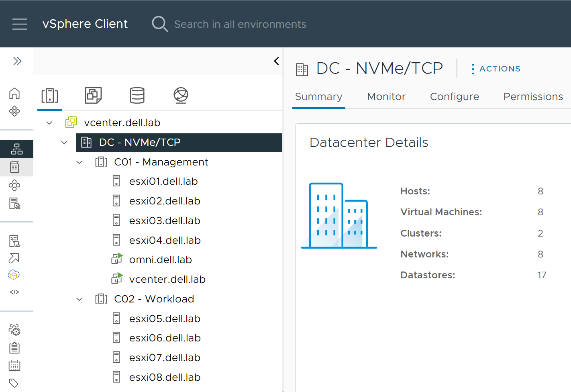This screenshot has width=571, height=392.
Task: Open Policies and Profiles sidebar icon
Action: (14, 241)
